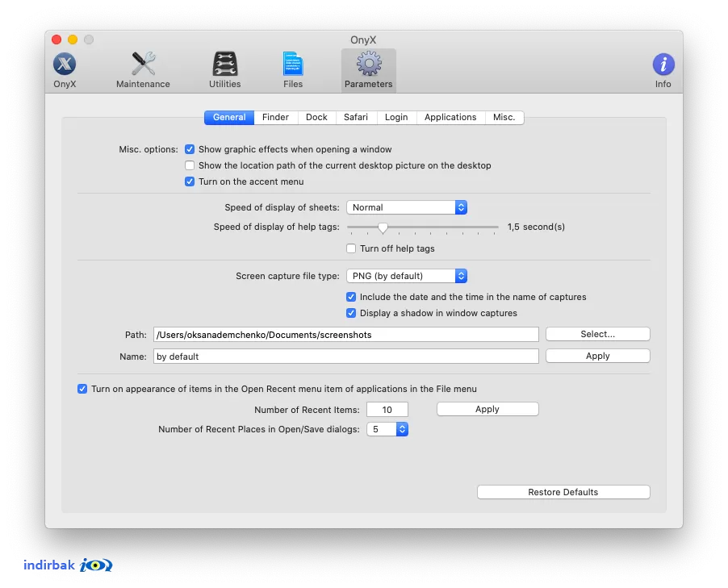Uncheck include date and time in captures
The image size is (728, 588).
pos(351,297)
